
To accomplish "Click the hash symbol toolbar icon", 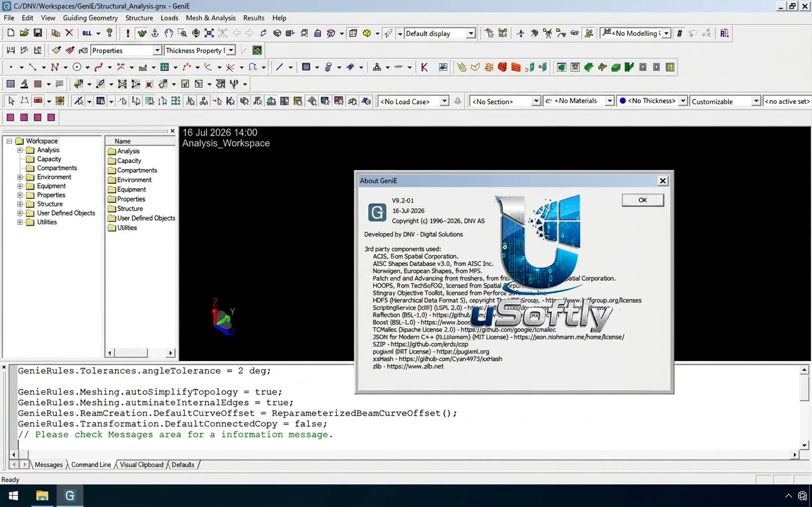I will pyautogui.click(x=680, y=34).
